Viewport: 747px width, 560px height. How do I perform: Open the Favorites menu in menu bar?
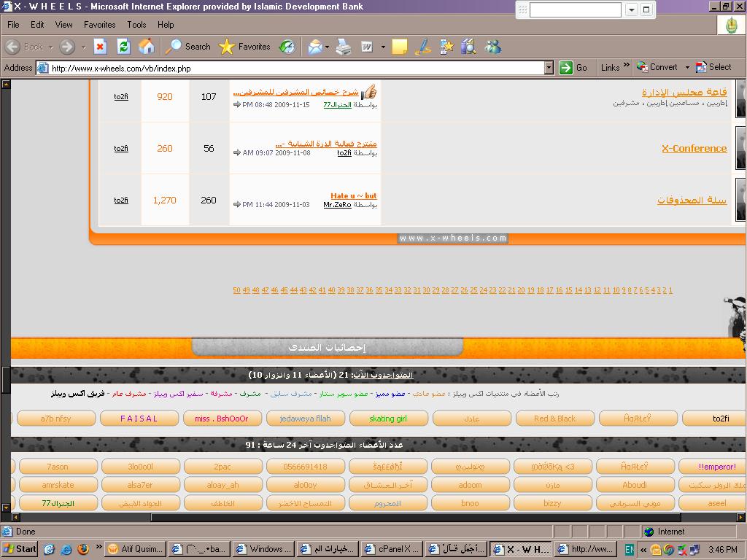click(x=99, y=25)
